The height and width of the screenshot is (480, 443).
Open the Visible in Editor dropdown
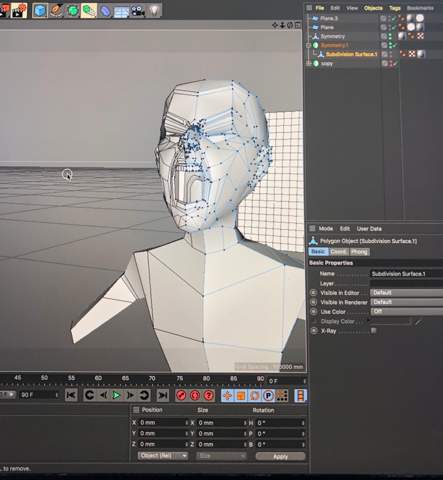pyautogui.click(x=406, y=293)
